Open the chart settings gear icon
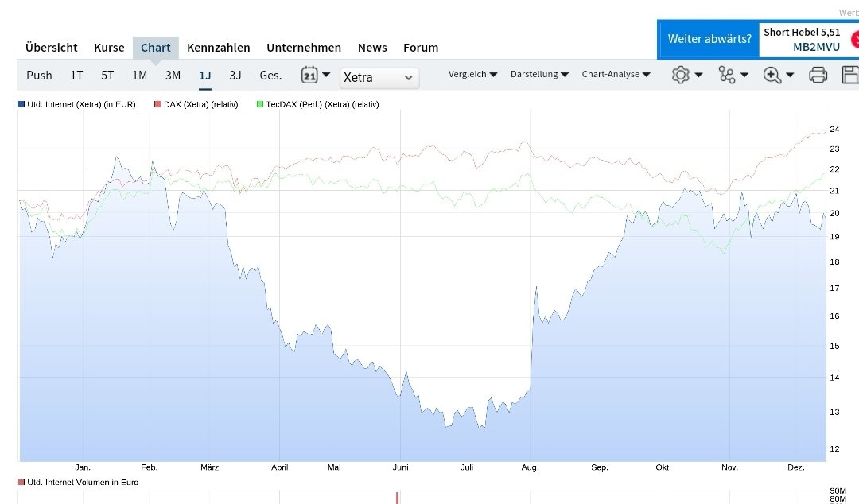This screenshot has height=504, width=859. tap(681, 74)
